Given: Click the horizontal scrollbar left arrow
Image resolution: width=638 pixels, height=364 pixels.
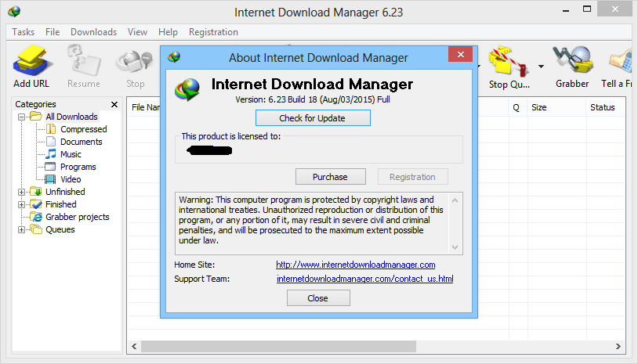Looking at the screenshot, I should (x=134, y=347).
